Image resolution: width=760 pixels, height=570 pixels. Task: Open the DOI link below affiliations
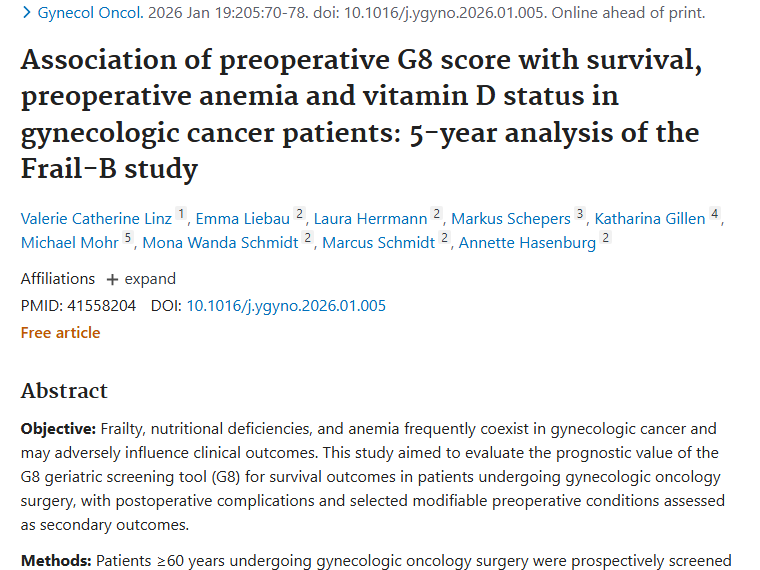click(x=286, y=306)
